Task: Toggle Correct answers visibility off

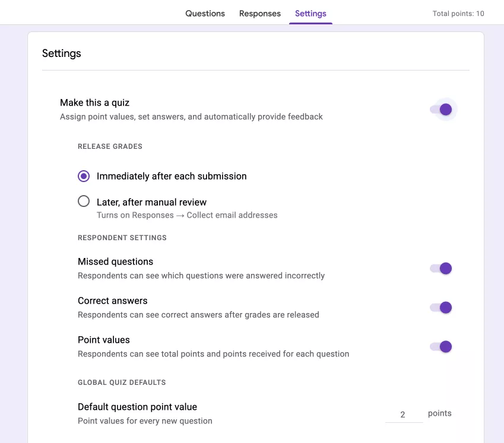Action: (440, 307)
